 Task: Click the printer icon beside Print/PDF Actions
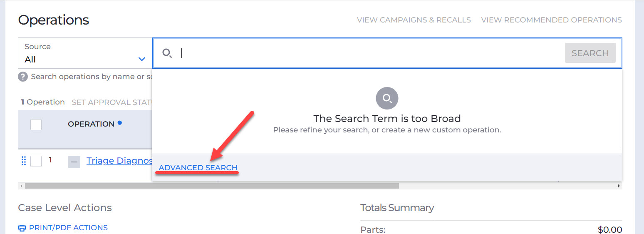pos(22,228)
